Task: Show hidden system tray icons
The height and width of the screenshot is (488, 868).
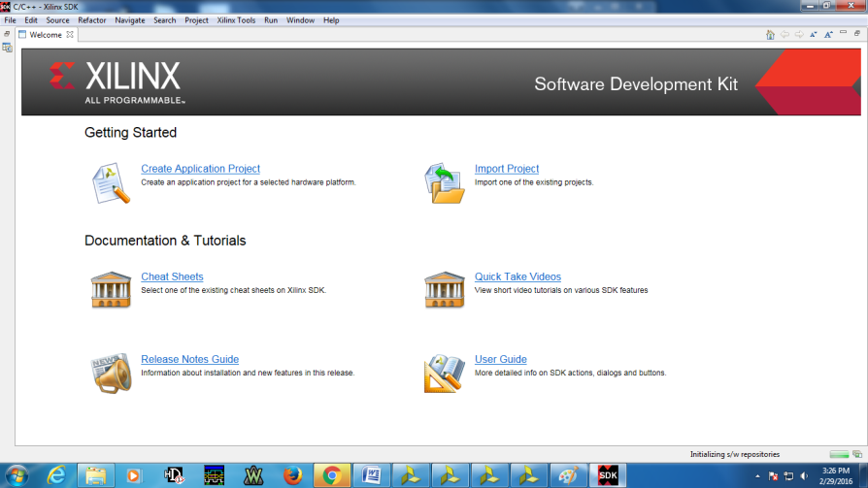Action: click(x=757, y=475)
